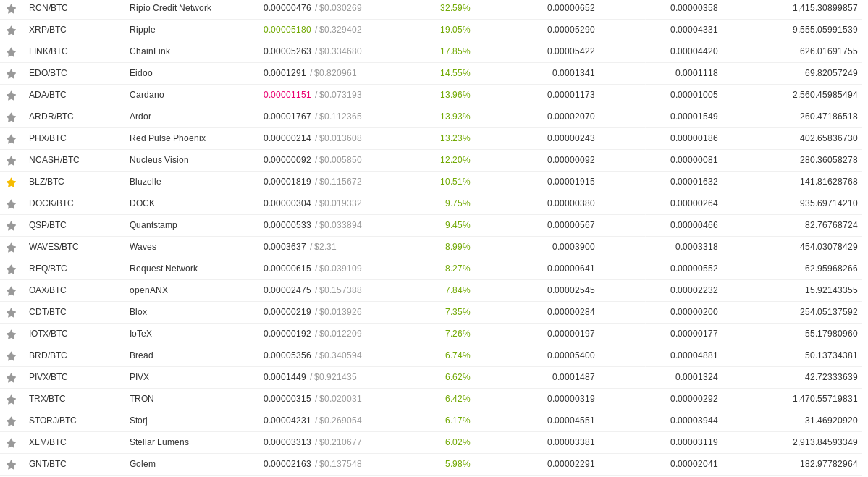868x477 pixels.
Task: Click the Bluzelle coin name
Action: 145,182
